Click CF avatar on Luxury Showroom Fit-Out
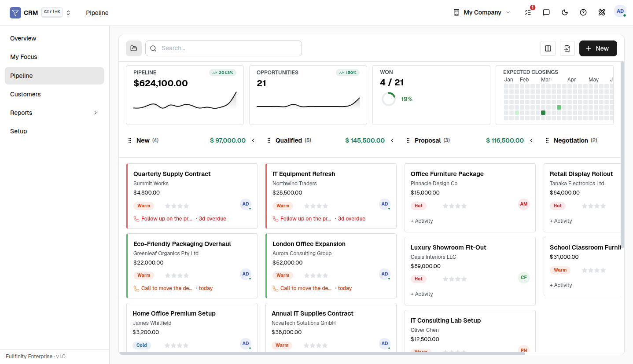This screenshot has height=364, width=633. (x=524, y=277)
